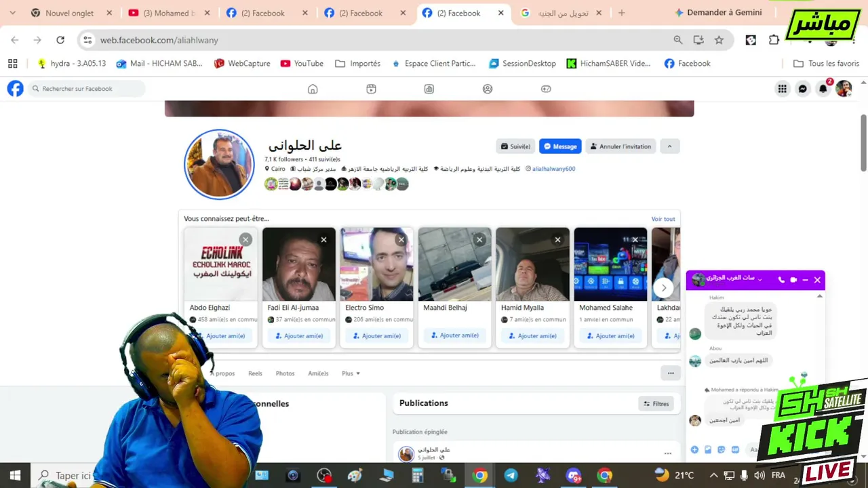Open the account avatar in Facebook header
Image resolution: width=868 pixels, height=488 pixels.
pyautogui.click(x=844, y=89)
